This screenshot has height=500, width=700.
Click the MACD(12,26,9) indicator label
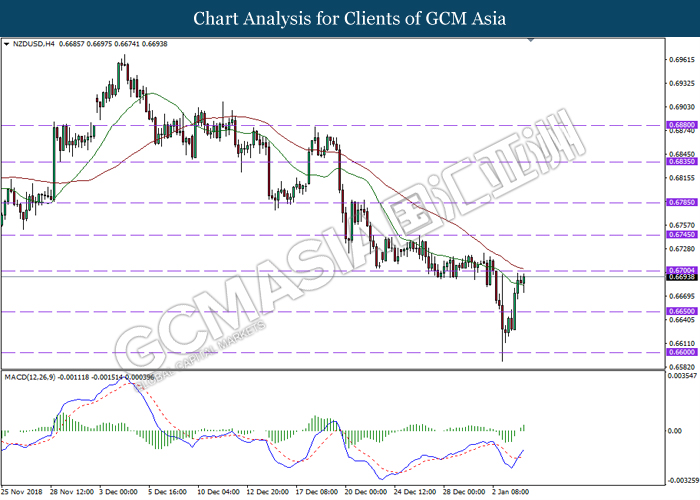click(30, 377)
